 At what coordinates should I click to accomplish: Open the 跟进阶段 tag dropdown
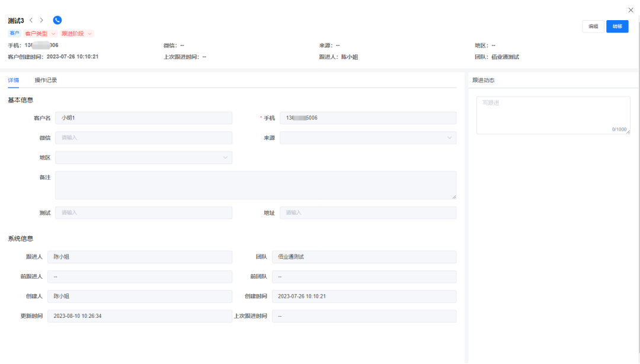(76, 33)
